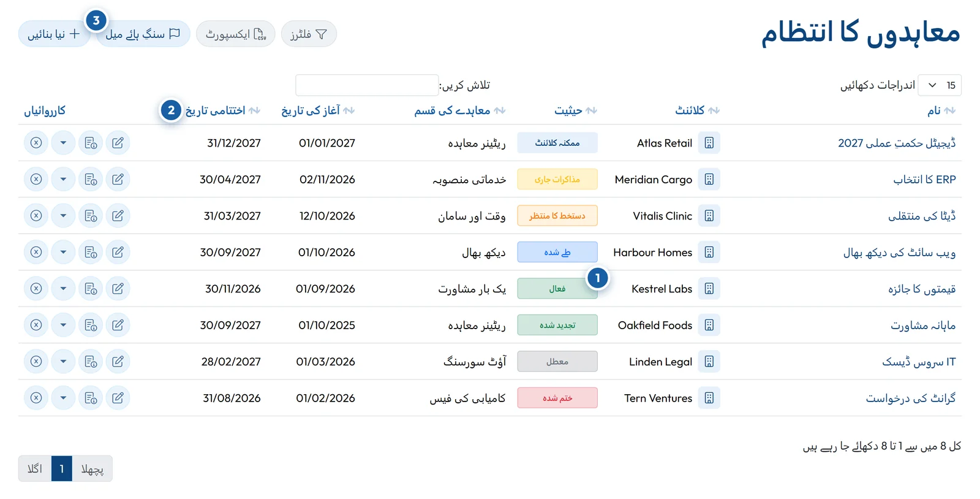Viewport: 980px width, 499px height.
Task: Open the فلٹرز filters button
Action: (x=309, y=34)
